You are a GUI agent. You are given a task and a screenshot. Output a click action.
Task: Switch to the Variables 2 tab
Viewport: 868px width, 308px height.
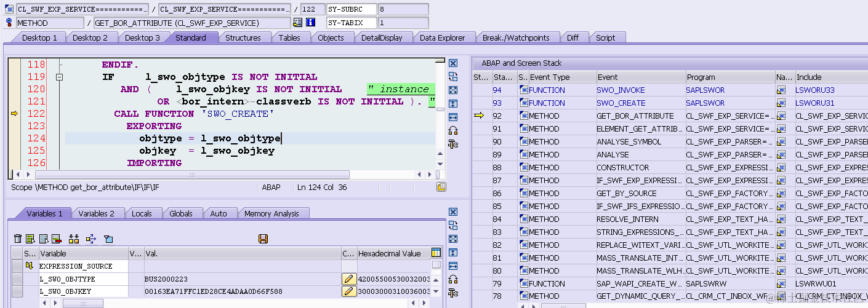(97, 213)
